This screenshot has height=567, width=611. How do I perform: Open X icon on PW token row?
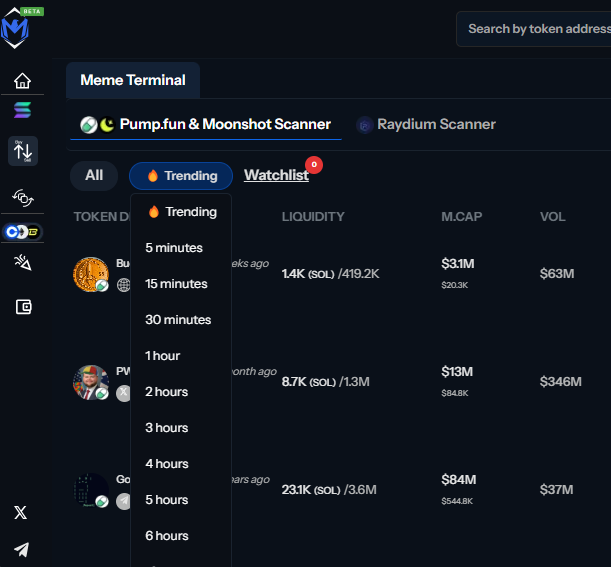coord(123,393)
